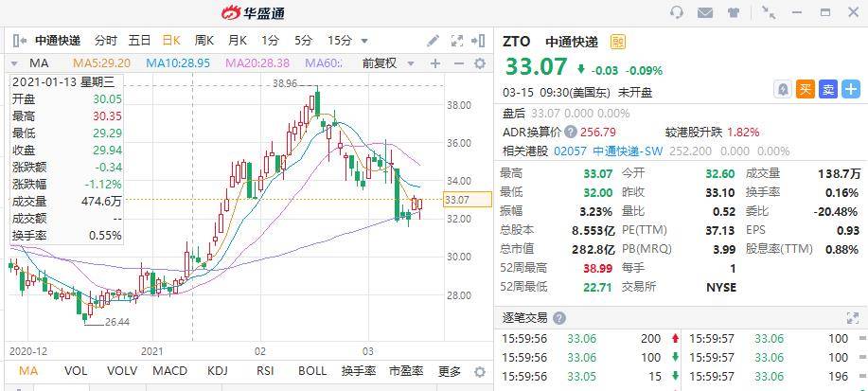The height and width of the screenshot is (391, 868).
Task: Click PE(TTM) value 37.13
Action: (x=720, y=230)
